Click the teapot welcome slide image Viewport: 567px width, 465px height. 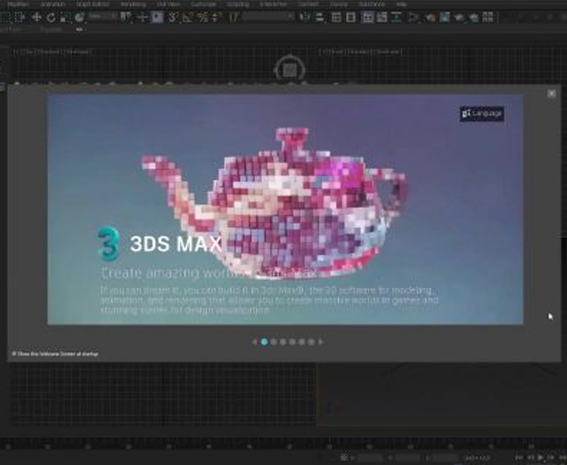pyautogui.click(x=285, y=209)
